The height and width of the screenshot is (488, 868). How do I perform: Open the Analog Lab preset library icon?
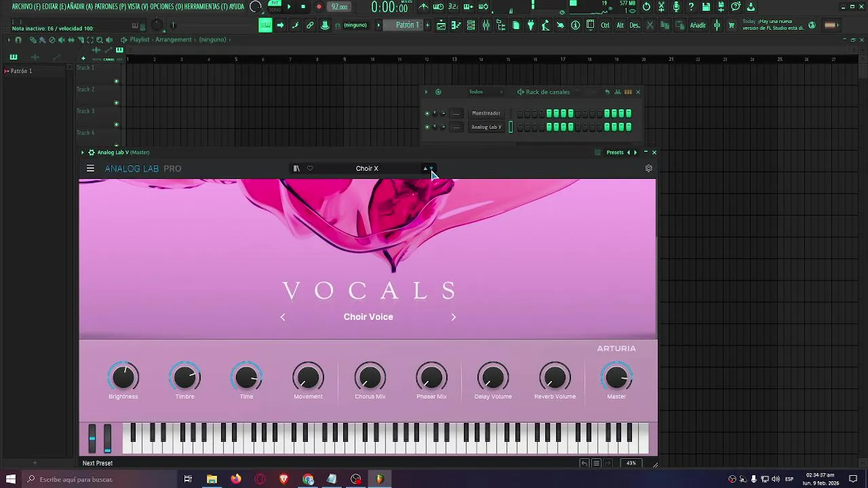pos(296,169)
